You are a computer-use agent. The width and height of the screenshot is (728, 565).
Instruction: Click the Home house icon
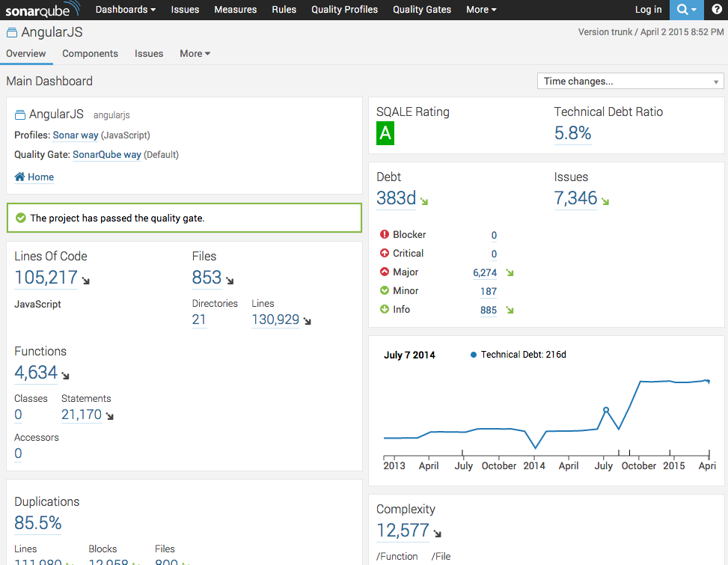click(19, 177)
